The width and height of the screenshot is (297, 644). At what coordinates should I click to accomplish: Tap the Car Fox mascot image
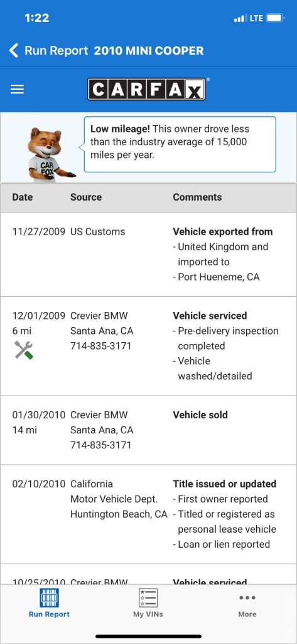pos(49,155)
